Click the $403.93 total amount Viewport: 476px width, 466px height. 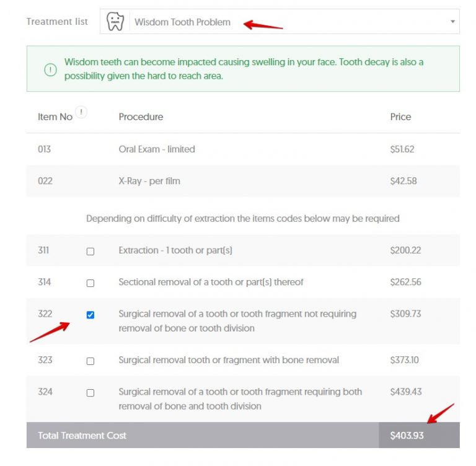coord(407,436)
